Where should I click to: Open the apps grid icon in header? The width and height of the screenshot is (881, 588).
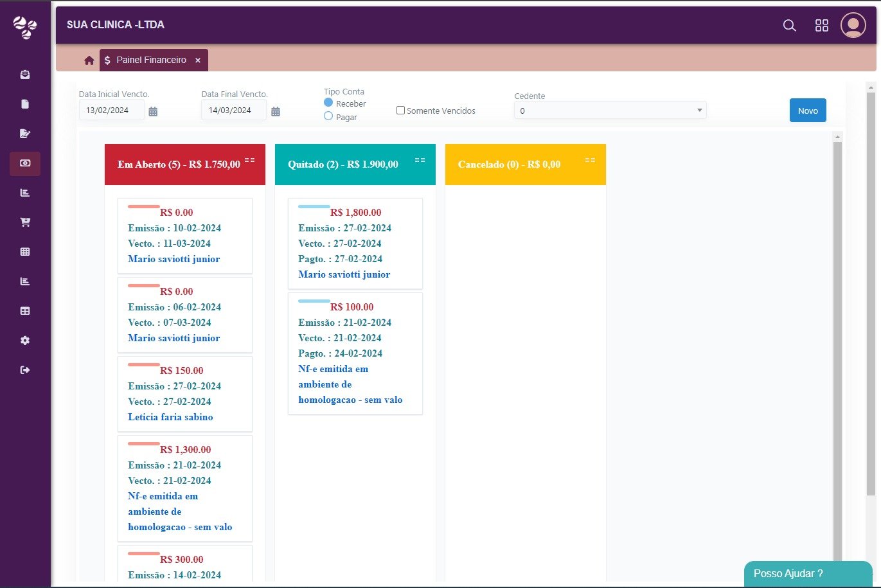822,26
